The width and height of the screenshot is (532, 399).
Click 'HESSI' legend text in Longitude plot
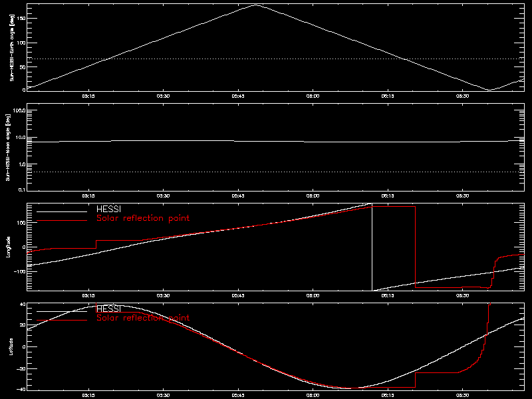click(108, 209)
